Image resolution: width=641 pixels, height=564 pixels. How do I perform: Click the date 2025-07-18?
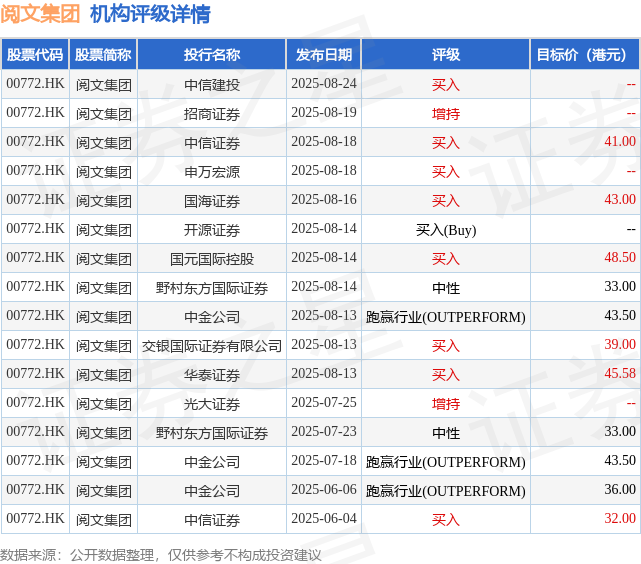(x=324, y=461)
